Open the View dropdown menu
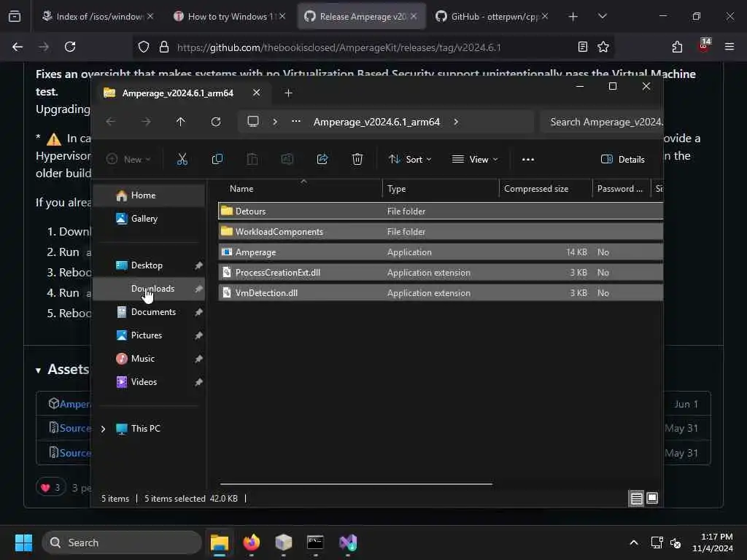The image size is (747, 560). (475, 159)
